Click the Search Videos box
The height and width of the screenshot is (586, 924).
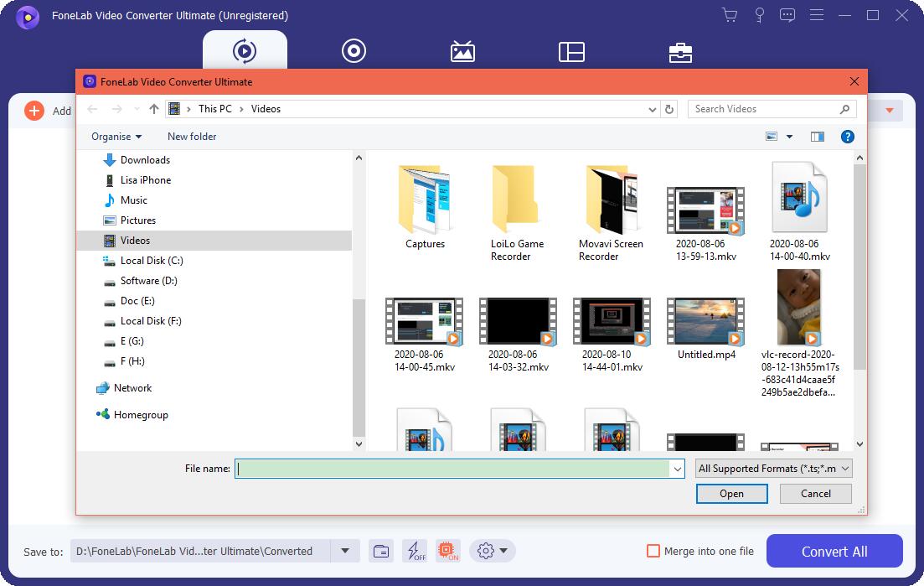pyautogui.click(x=772, y=109)
